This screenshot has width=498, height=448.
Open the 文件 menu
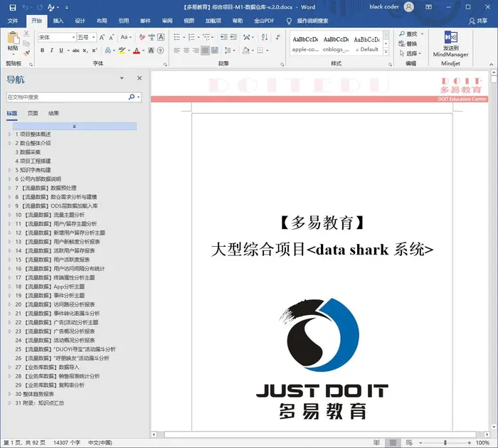click(x=13, y=21)
